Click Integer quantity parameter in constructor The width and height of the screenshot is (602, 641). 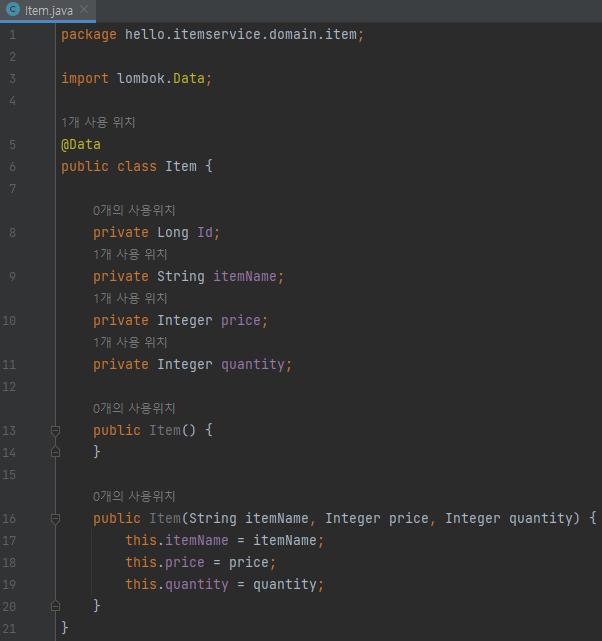click(x=509, y=519)
